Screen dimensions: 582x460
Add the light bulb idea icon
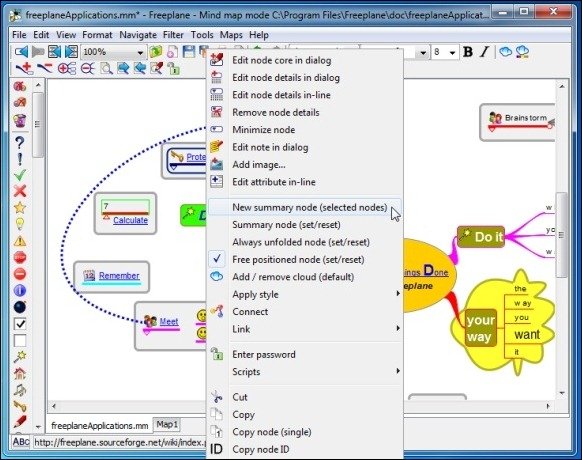pyautogui.click(x=20, y=224)
